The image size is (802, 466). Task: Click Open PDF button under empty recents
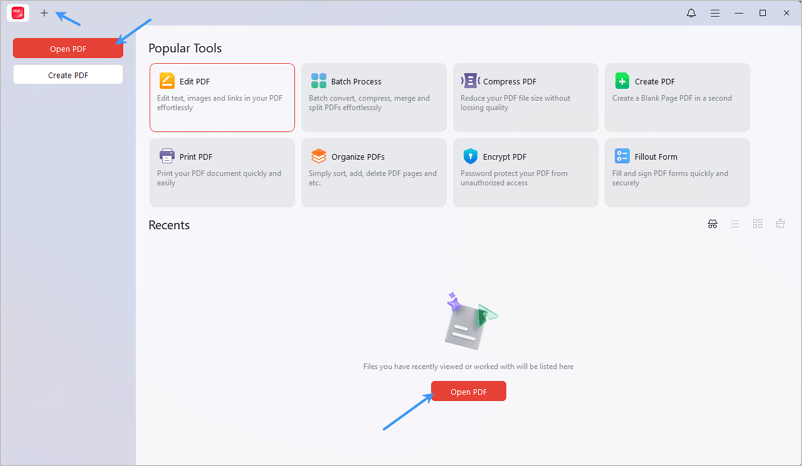(x=469, y=391)
